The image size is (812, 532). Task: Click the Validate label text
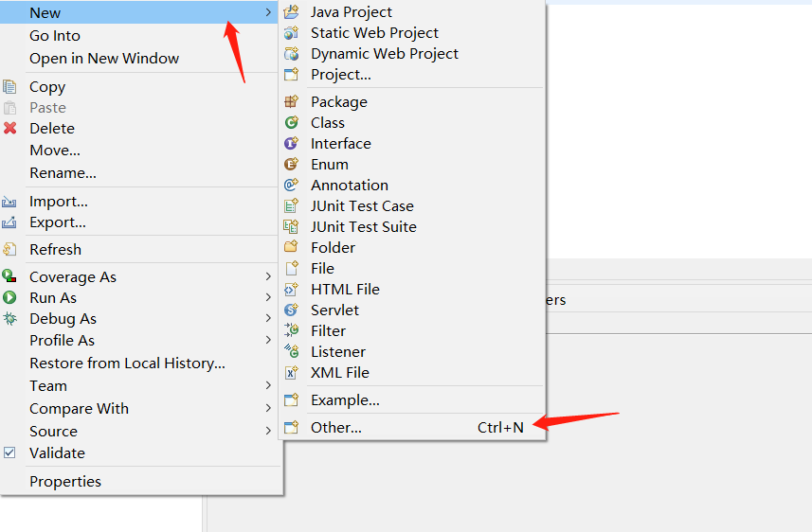[x=57, y=453]
